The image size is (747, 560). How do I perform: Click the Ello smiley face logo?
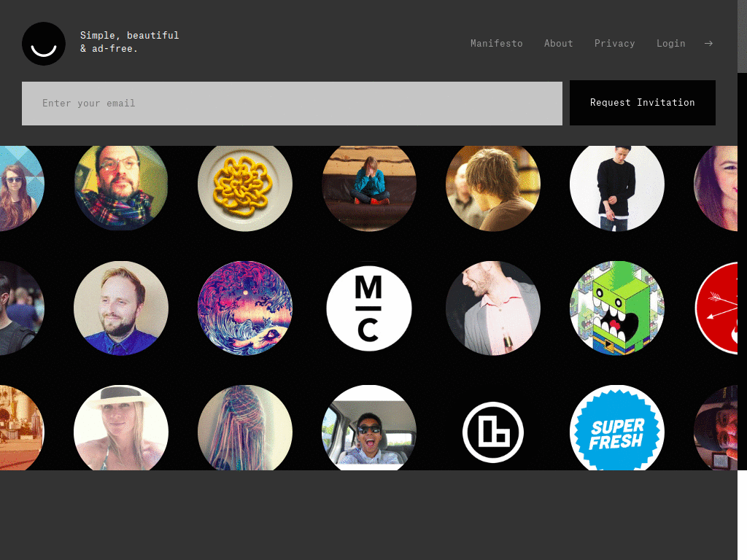click(44, 44)
